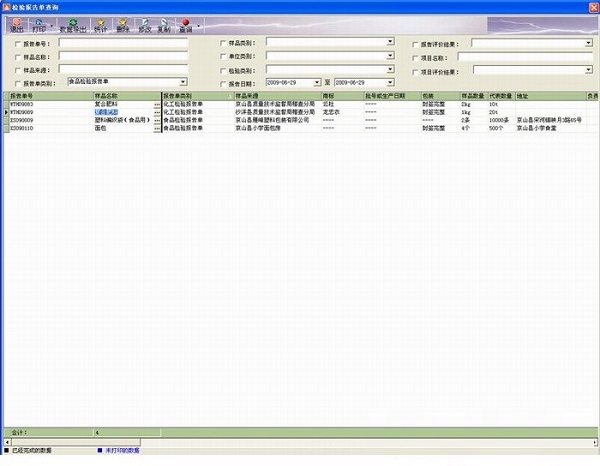The image size is (600, 466).
Task: Enable the 检验类别 checkbox
Action: pyautogui.click(x=223, y=71)
